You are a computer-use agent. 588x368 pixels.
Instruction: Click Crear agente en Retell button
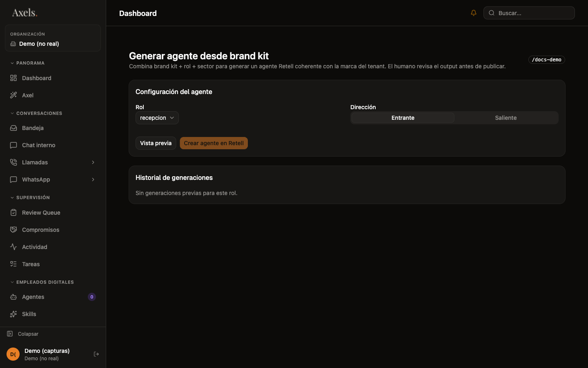(x=214, y=143)
